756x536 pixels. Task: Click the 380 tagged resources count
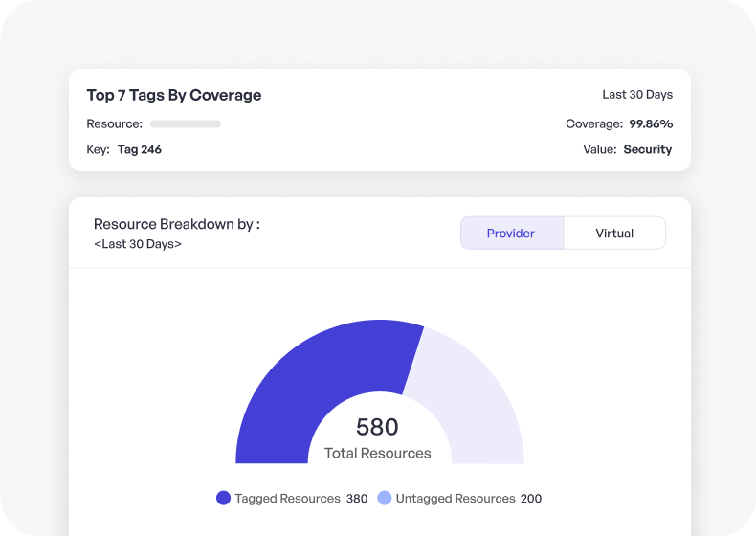357,499
